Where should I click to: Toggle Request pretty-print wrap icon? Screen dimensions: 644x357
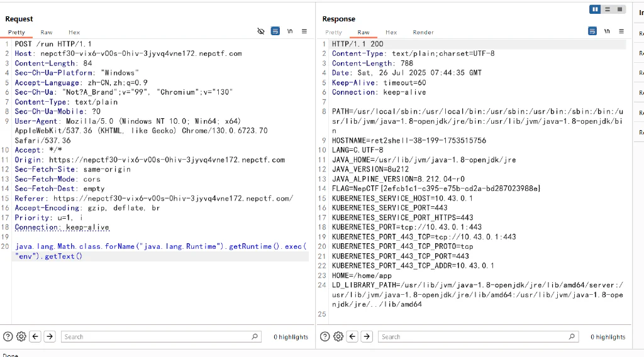pos(275,31)
